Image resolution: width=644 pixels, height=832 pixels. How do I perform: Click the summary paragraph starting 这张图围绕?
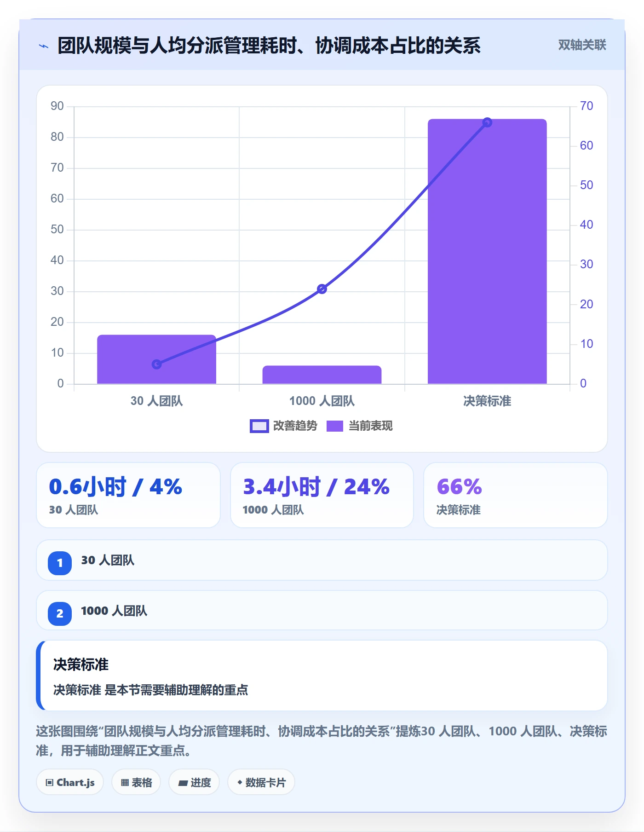click(x=322, y=741)
